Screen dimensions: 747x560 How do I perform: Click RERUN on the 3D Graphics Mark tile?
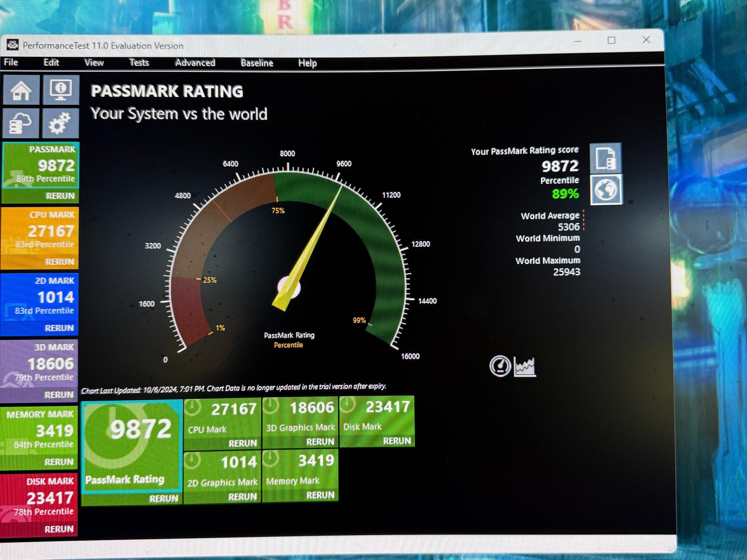320,442
